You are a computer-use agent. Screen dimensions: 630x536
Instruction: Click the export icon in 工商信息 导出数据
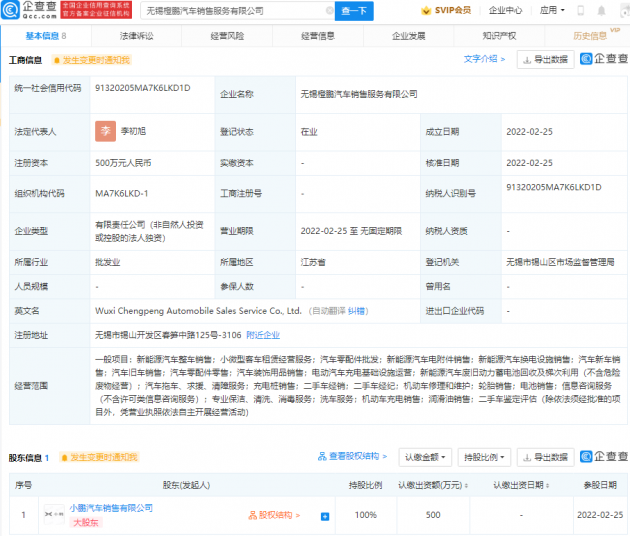pyautogui.click(x=528, y=60)
